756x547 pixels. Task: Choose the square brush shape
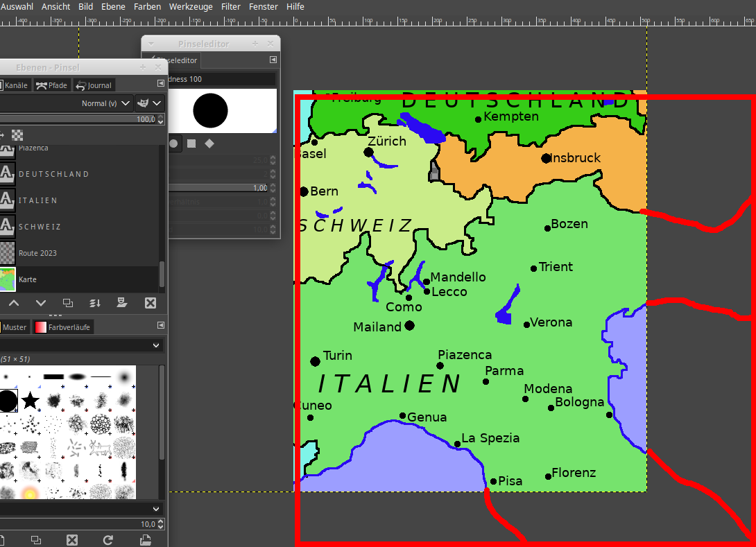pyautogui.click(x=191, y=144)
